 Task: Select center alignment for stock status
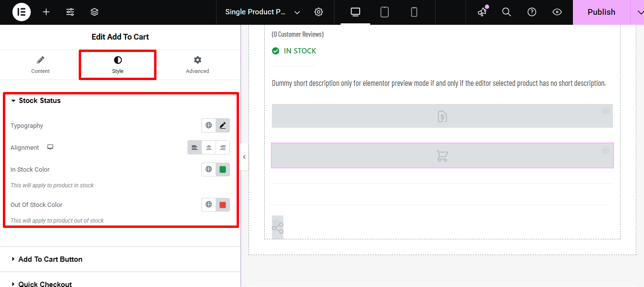[x=208, y=147]
